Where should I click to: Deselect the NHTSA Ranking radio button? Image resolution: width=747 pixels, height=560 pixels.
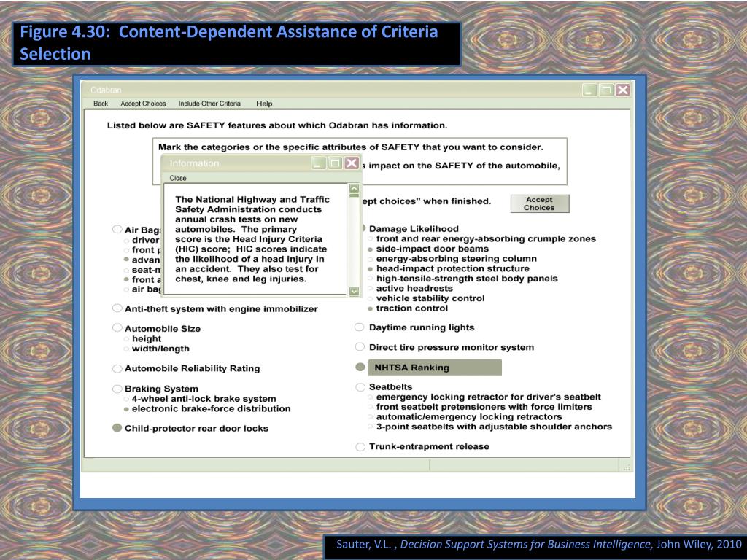click(360, 367)
